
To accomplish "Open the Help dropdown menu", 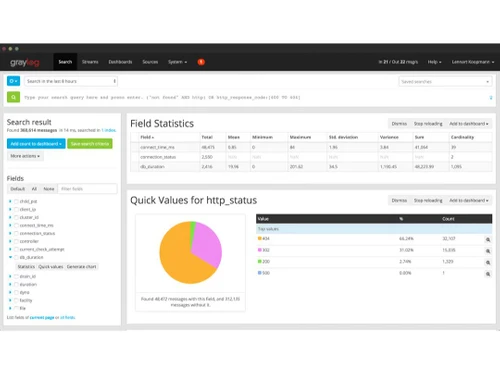I will 434,62.
